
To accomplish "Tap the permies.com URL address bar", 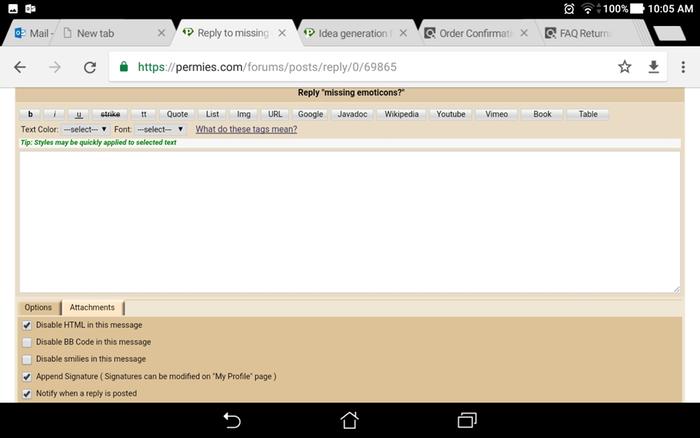I will [360, 67].
